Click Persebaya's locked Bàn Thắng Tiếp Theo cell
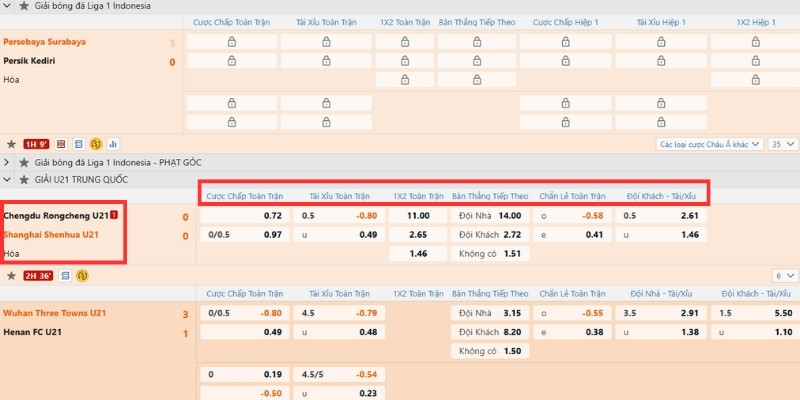Image resolution: width=800 pixels, height=400 pixels. (x=477, y=42)
